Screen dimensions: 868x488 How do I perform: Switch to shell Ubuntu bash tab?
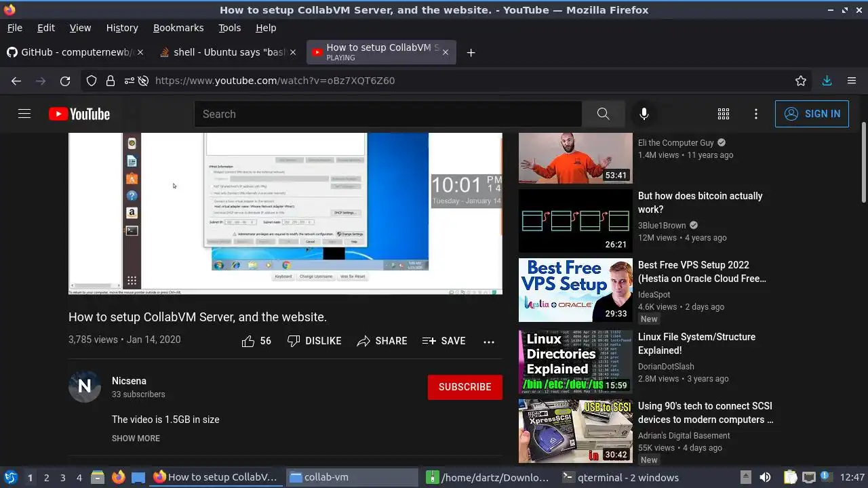227,52
